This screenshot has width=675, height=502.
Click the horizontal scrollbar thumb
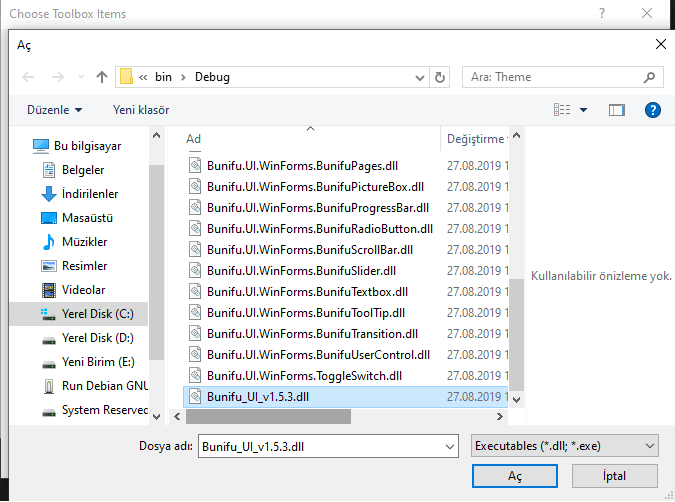pos(268,417)
